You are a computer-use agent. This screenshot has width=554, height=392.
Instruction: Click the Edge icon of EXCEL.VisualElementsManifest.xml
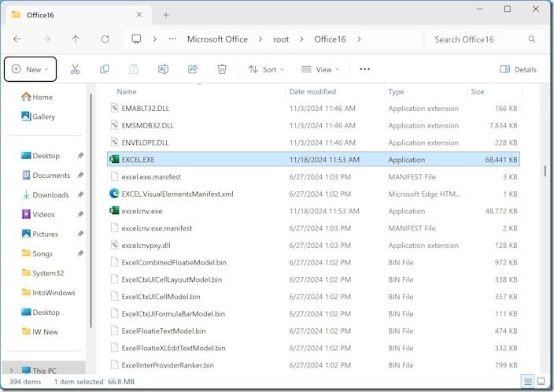click(x=114, y=194)
